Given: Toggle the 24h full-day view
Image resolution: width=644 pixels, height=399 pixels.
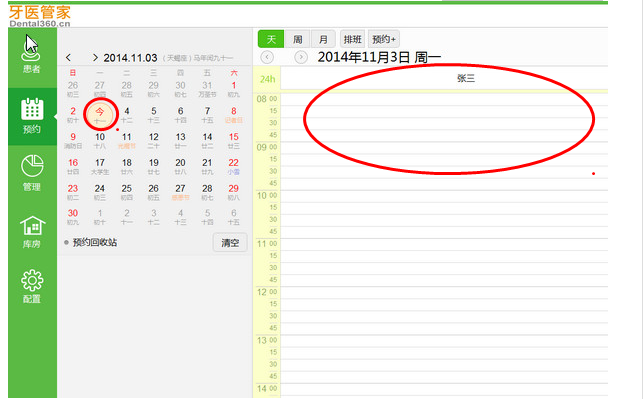Looking at the screenshot, I should pyautogui.click(x=267, y=79).
